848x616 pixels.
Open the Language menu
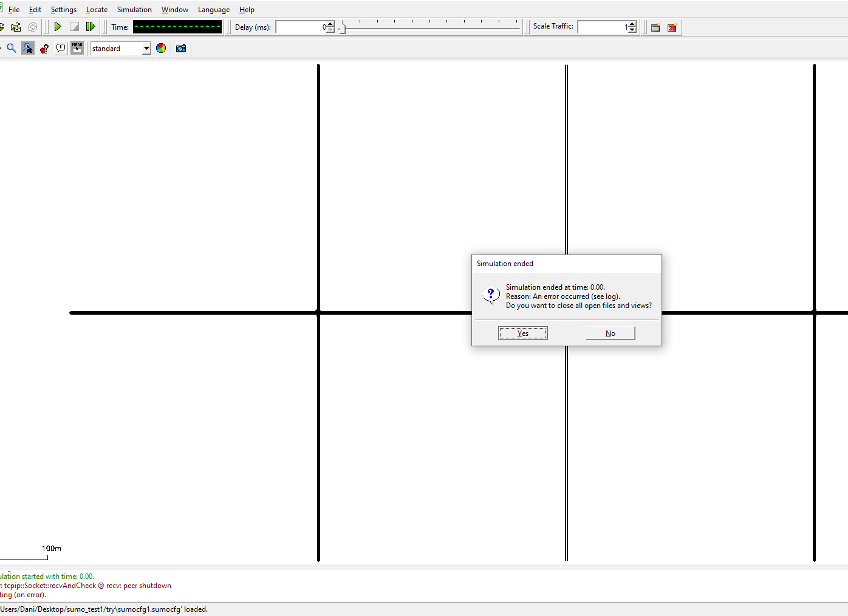point(214,10)
